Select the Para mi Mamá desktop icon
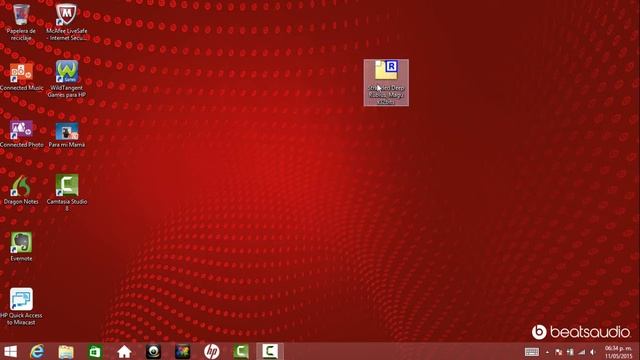 (x=67, y=135)
